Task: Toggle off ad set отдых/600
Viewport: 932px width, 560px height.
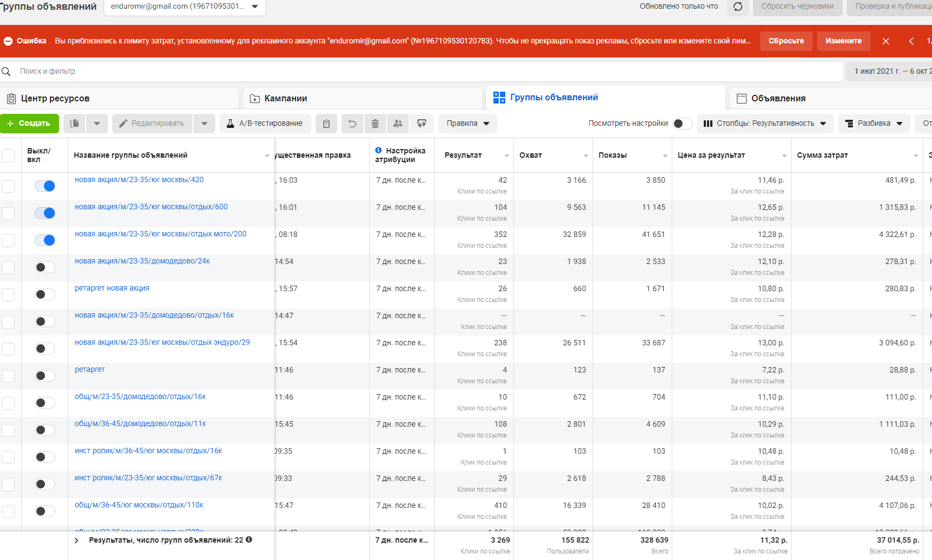Action: pos(45,213)
